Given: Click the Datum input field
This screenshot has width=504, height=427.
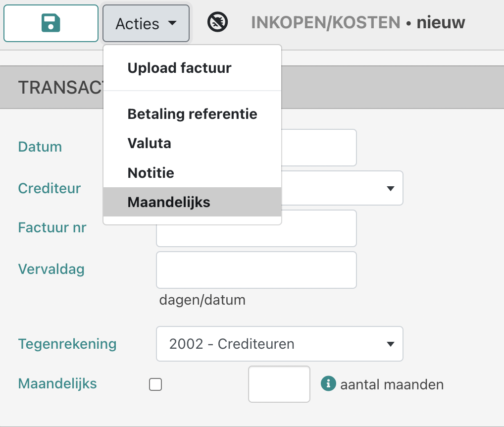Looking at the screenshot, I should pyautogui.click(x=322, y=147).
